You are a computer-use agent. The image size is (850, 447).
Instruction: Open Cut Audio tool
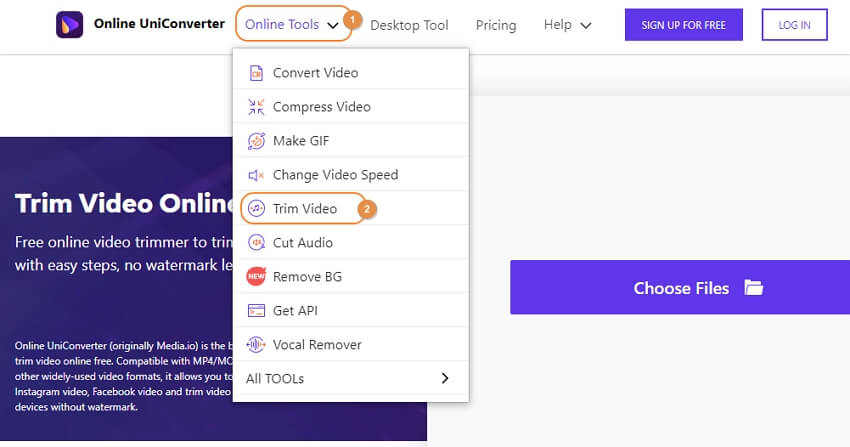coord(351,243)
